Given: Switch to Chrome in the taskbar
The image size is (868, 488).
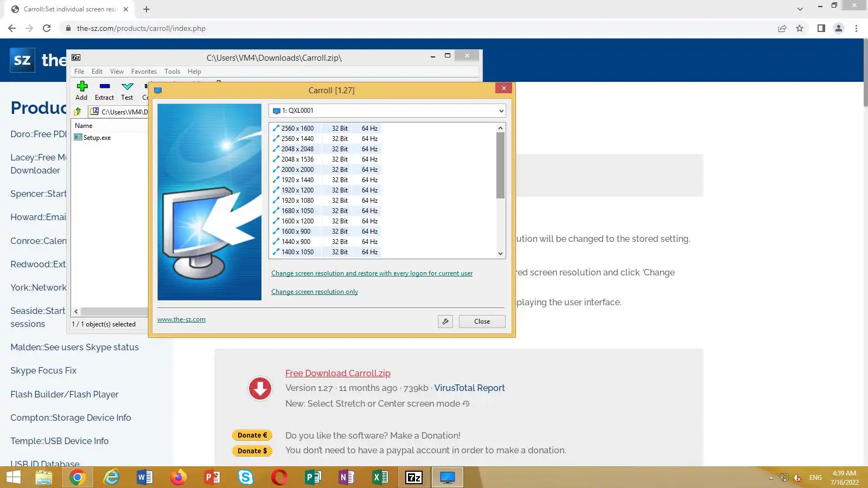Looking at the screenshot, I should [77, 477].
